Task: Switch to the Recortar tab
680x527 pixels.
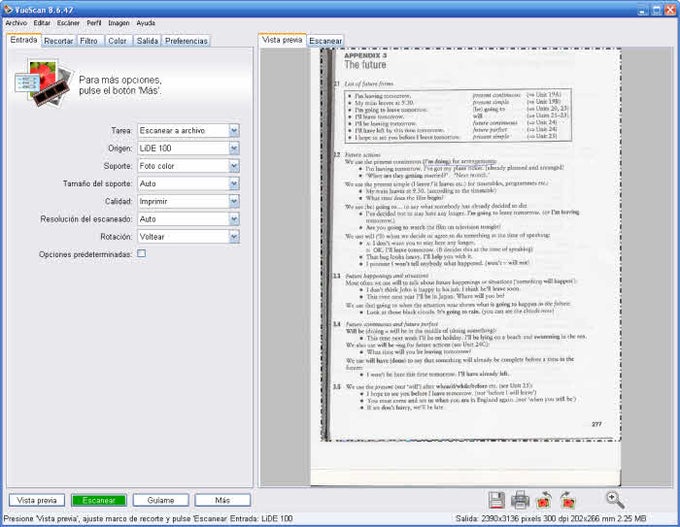Action: (59, 41)
